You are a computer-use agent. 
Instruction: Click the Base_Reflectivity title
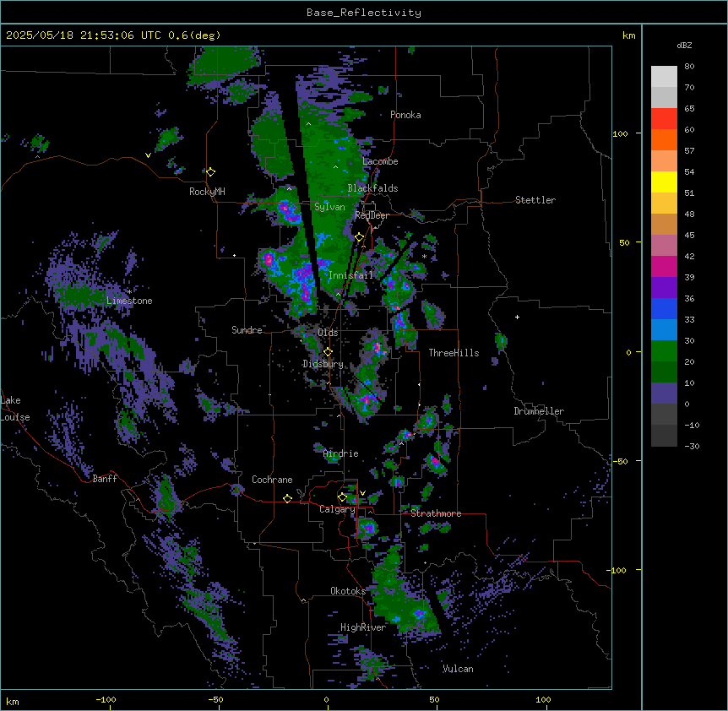coord(364,13)
